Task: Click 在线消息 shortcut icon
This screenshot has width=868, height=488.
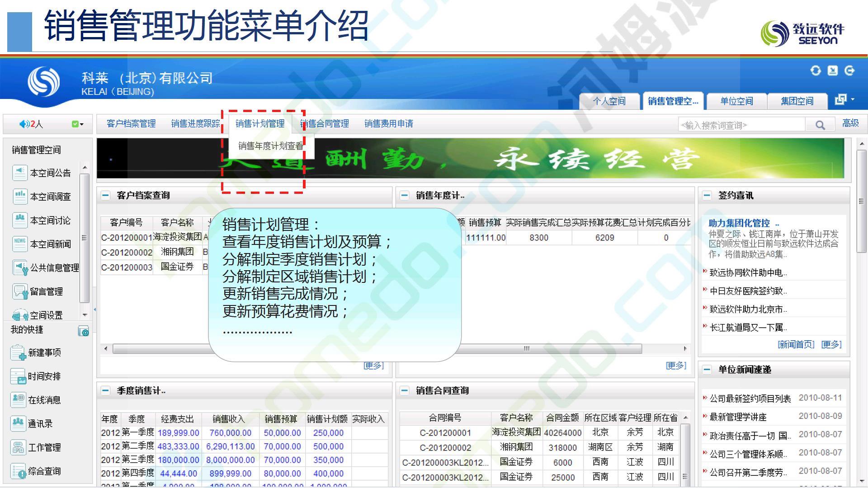Action: pos(18,400)
